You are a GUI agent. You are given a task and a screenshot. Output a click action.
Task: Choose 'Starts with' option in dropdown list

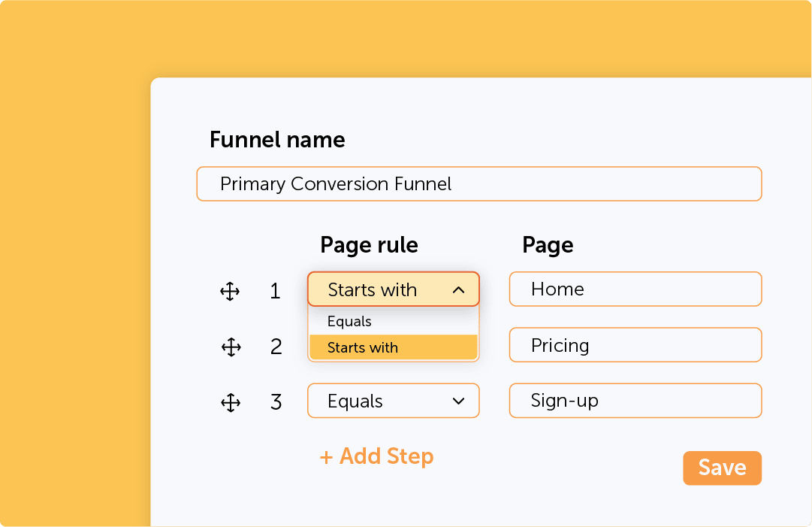tap(394, 347)
